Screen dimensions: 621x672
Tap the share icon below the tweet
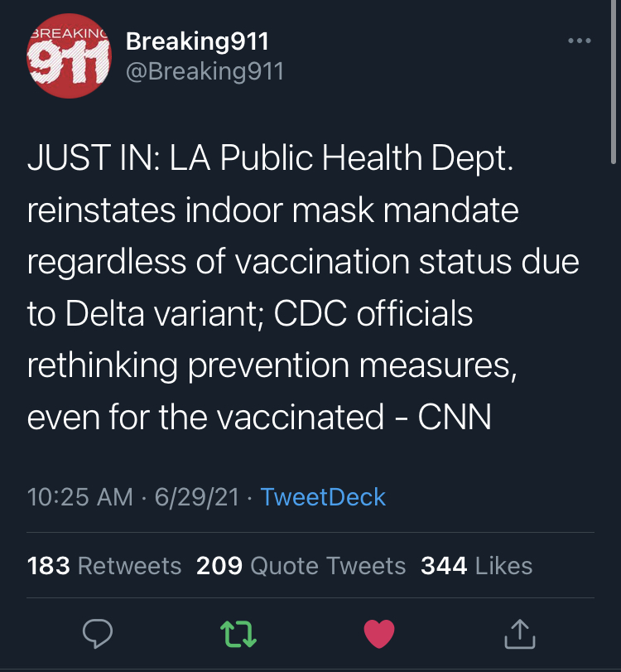(519, 634)
